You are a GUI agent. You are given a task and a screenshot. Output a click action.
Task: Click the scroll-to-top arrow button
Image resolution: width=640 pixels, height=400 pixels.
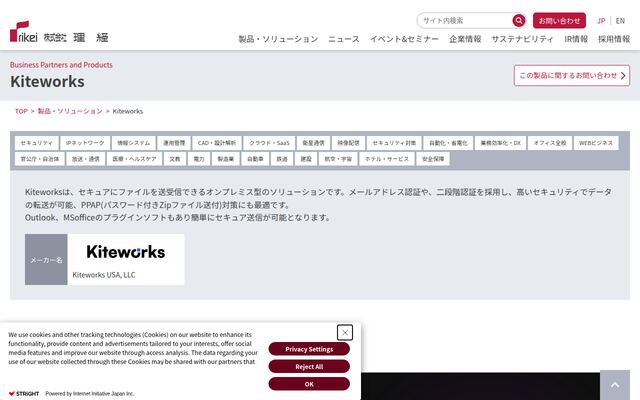[x=615, y=385]
